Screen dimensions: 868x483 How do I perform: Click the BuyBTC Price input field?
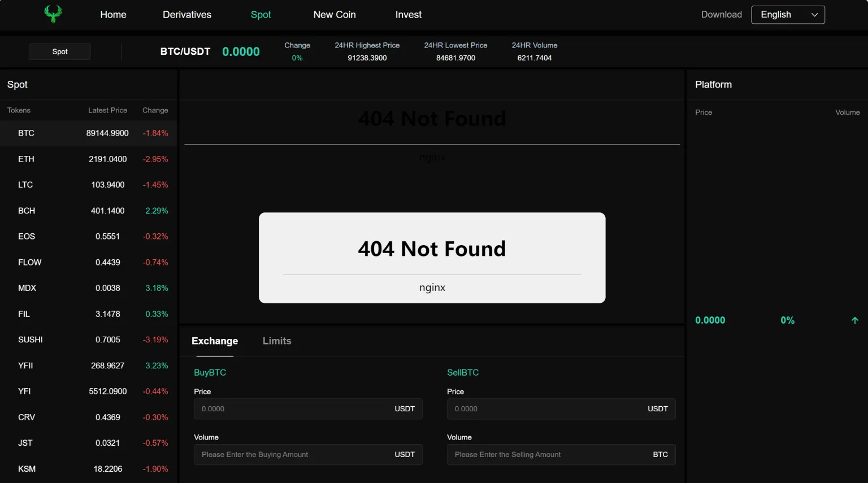[x=294, y=409]
